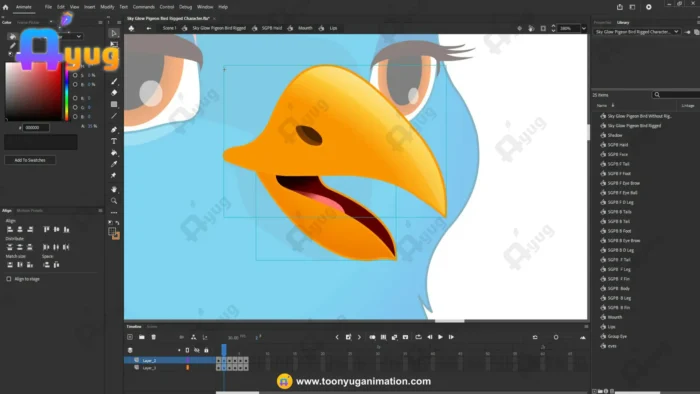Delete the selected timeline layer
This screenshot has width=700, height=394.
[153, 337]
